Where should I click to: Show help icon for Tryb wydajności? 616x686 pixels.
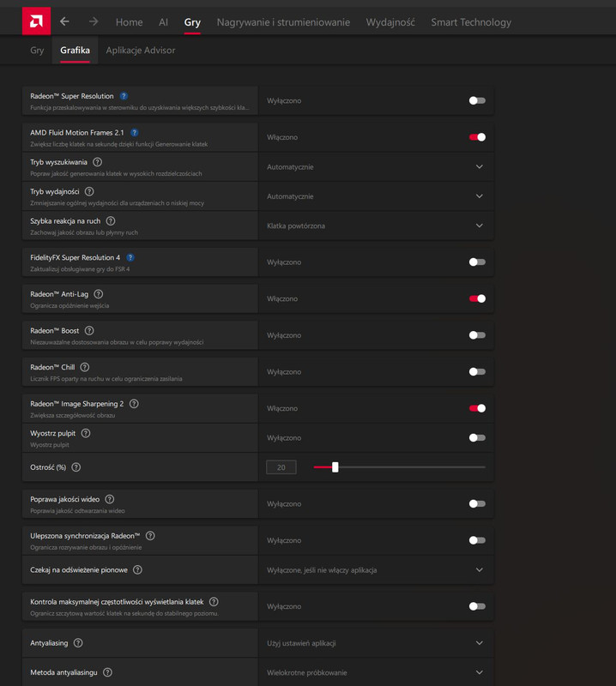(89, 191)
